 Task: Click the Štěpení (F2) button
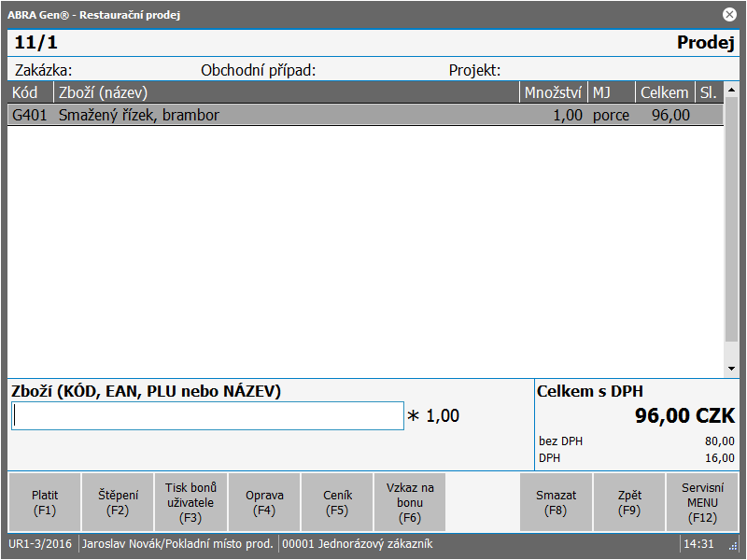pos(119,503)
